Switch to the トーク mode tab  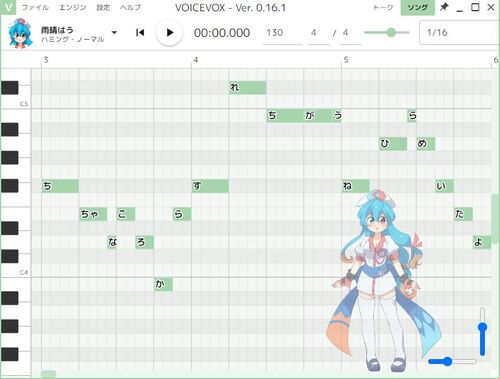click(x=383, y=7)
